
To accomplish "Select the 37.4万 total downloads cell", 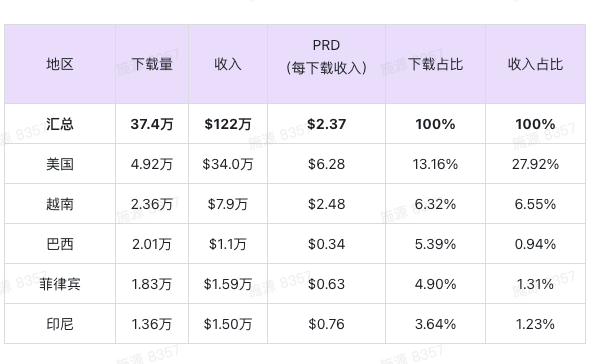I will (152, 124).
